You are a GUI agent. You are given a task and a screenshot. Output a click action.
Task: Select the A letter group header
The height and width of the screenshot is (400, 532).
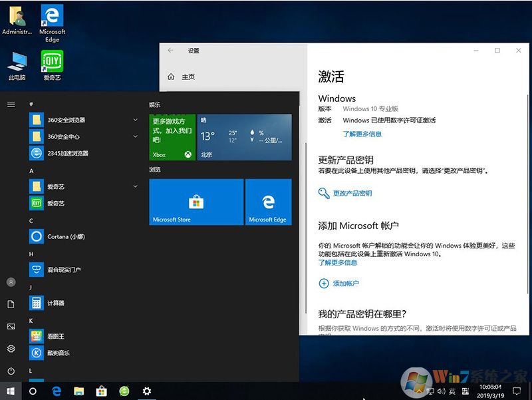point(31,171)
